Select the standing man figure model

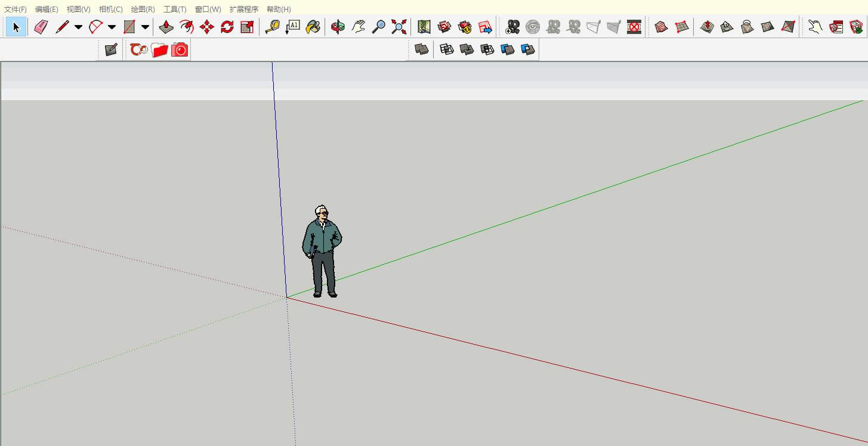[322, 252]
